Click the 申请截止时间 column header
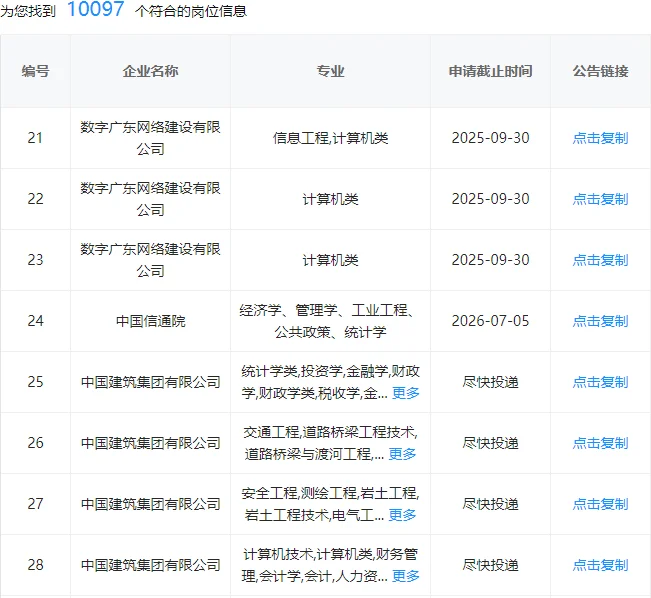Screen dimensions: 651x598 (490, 71)
